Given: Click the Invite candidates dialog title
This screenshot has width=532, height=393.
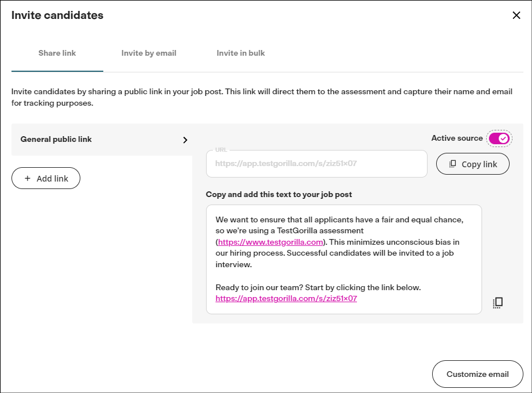Looking at the screenshot, I should coord(57,16).
